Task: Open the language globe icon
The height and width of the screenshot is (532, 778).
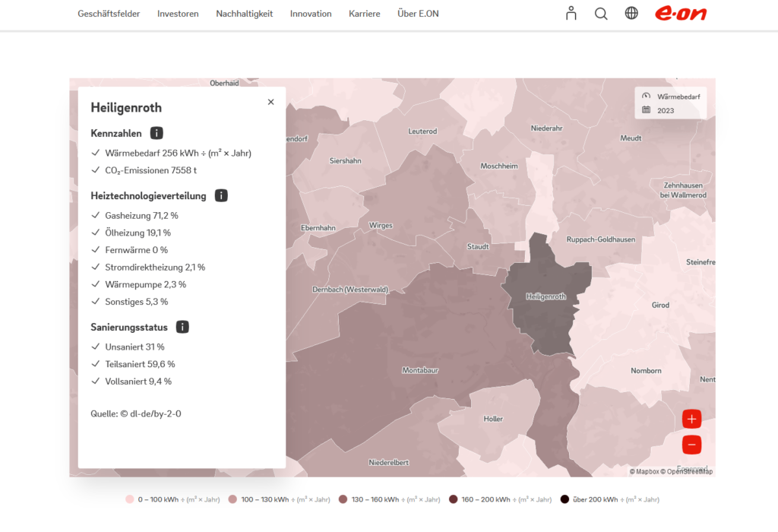Action: pos(631,13)
